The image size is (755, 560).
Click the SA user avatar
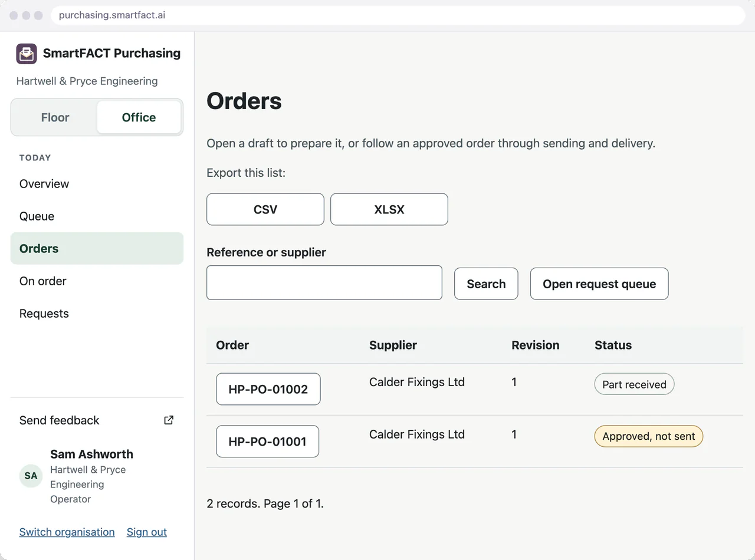[x=31, y=476]
